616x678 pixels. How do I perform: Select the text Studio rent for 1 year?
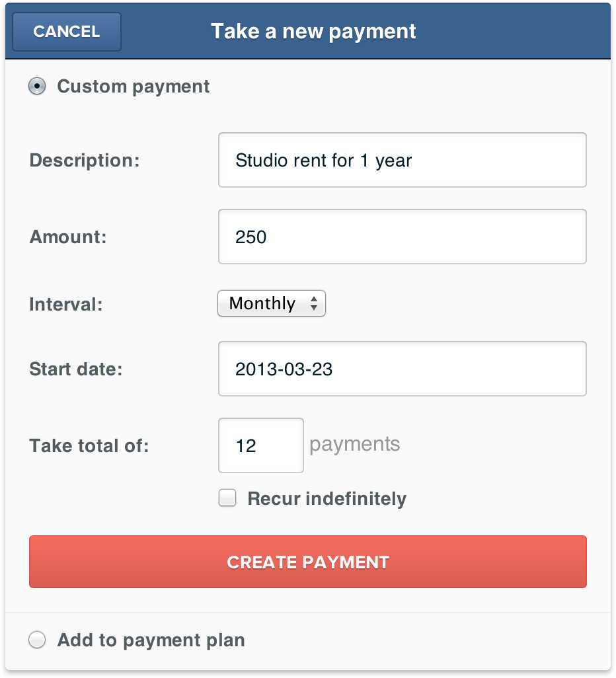322,160
